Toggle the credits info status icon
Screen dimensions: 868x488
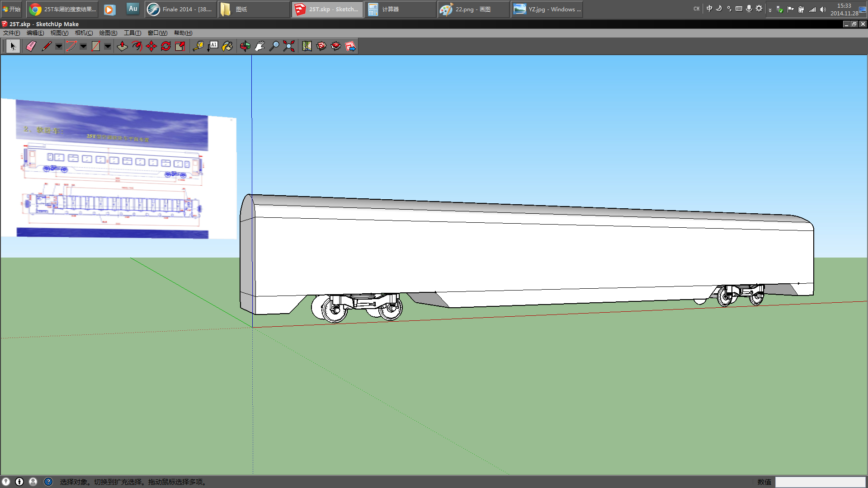(x=19, y=482)
